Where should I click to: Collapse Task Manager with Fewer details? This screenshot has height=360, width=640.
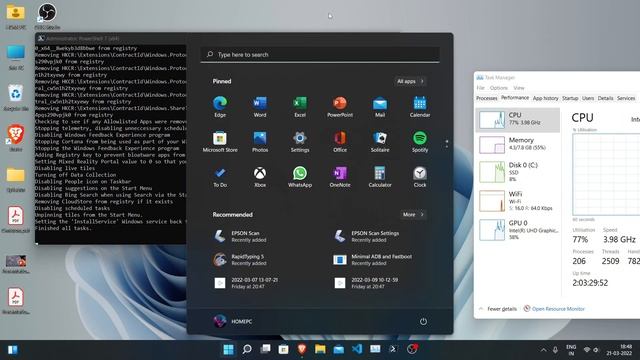pyautogui.click(x=498, y=309)
